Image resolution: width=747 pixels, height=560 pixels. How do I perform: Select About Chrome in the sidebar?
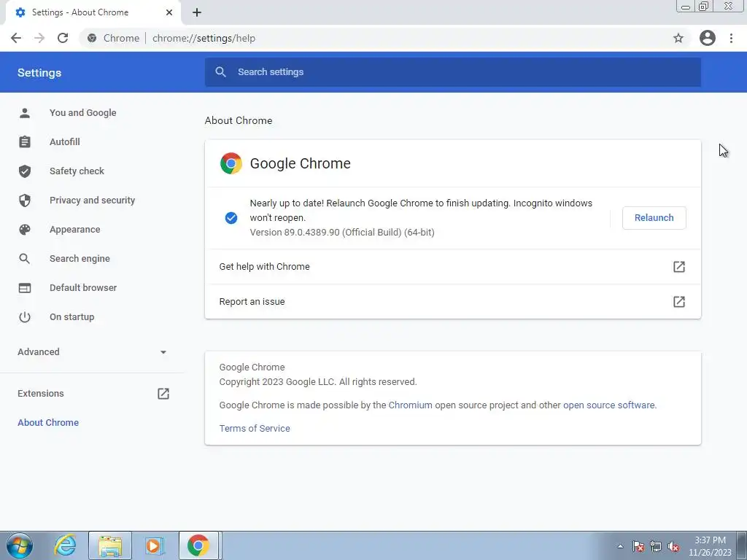coord(48,422)
